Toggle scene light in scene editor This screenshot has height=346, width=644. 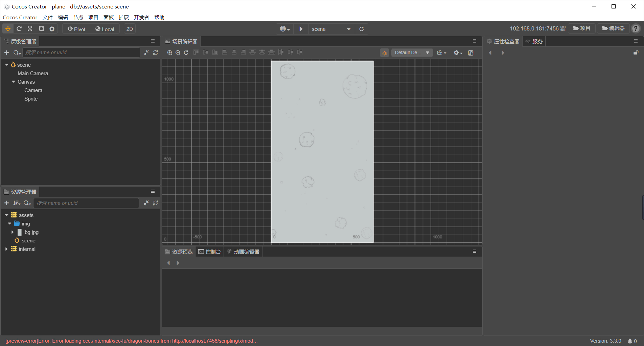click(x=385, y=53)
